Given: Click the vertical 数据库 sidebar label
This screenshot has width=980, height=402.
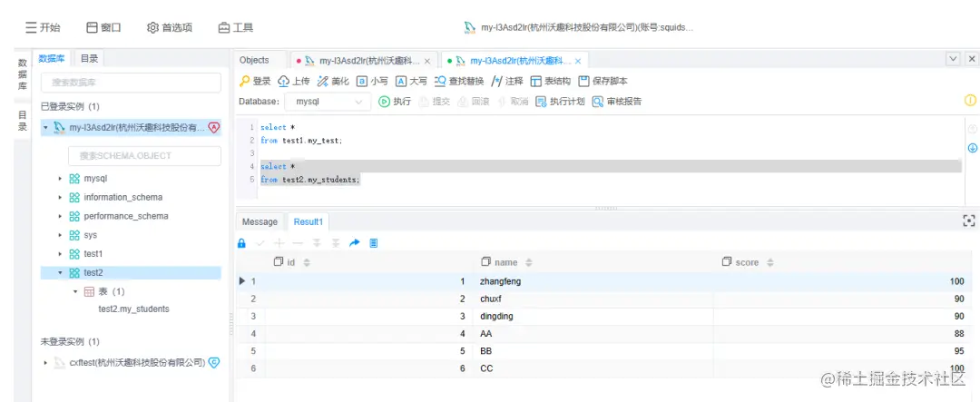Looking at the screenshot, I should click(22, 74).
